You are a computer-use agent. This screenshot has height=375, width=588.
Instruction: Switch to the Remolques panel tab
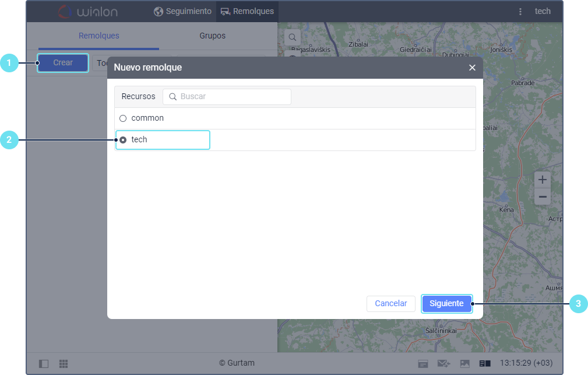(98, 36)
